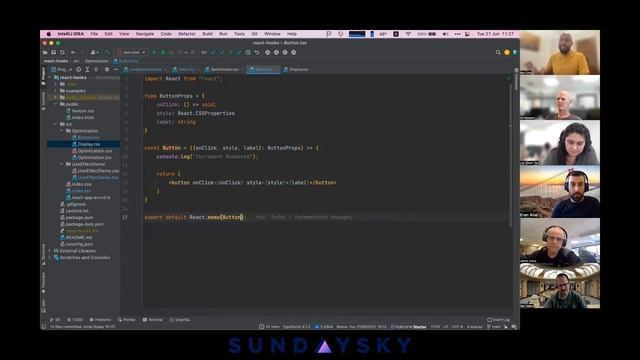Screen dimensions: 640x360
Task: Expand External Libraries node
Action: [50, 251]
